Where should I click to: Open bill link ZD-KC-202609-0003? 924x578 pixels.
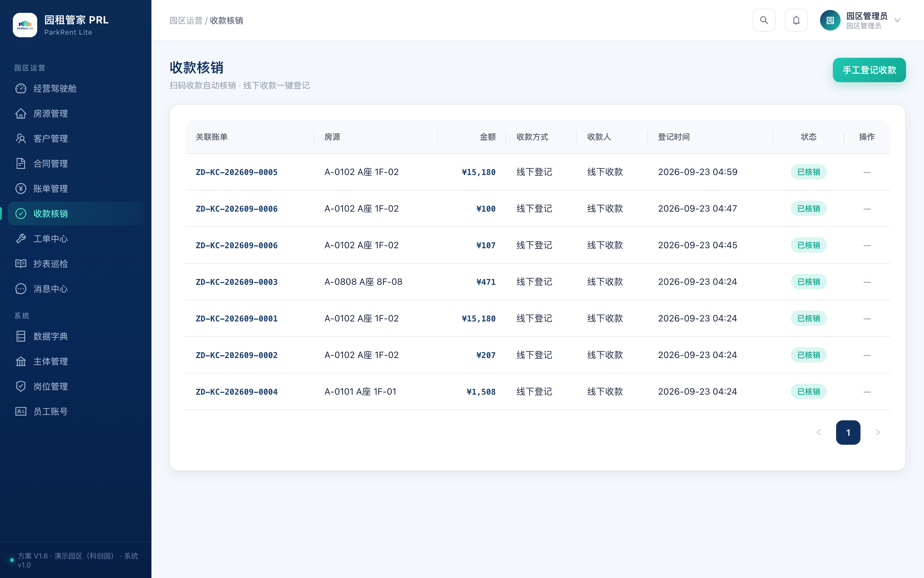tap(237, 282)
